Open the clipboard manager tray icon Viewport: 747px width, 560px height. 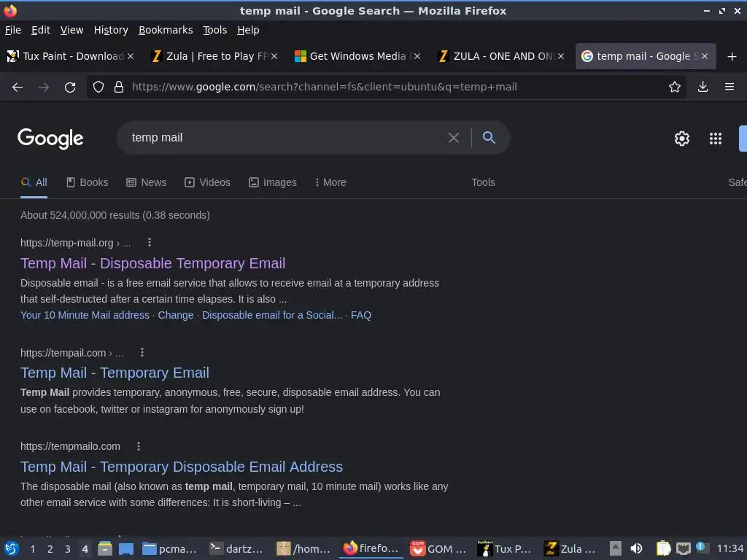[663, 548]
